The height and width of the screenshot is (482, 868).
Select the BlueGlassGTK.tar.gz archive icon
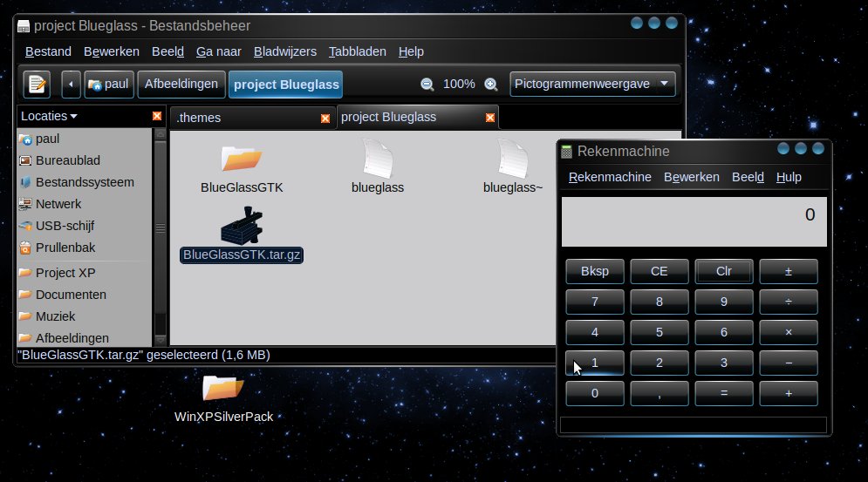pos(242,226)
